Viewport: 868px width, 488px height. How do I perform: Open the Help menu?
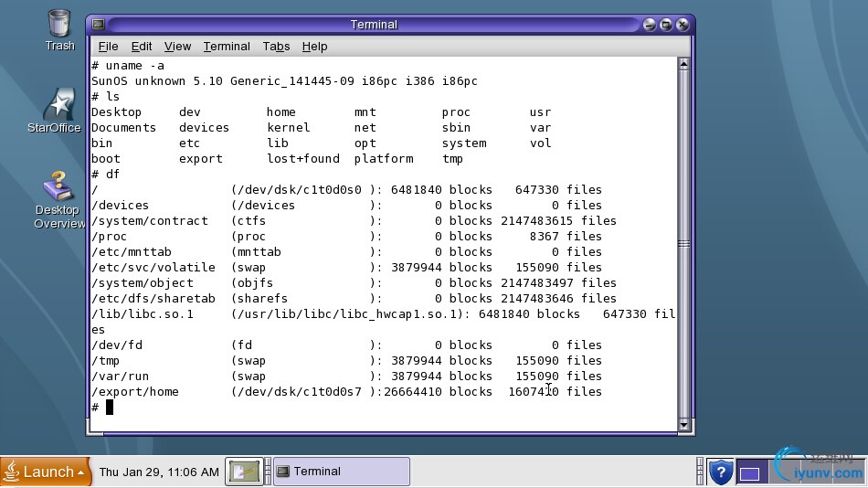click(314, 47)
